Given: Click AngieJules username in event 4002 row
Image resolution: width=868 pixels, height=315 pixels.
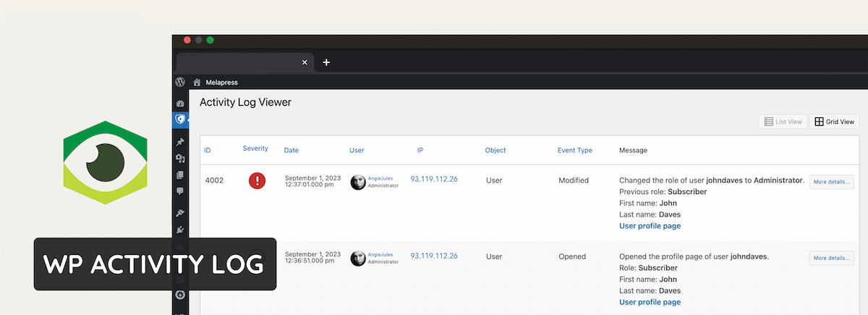Looking at the screenshot, I should pyautogui.click(x=380, y=177).
